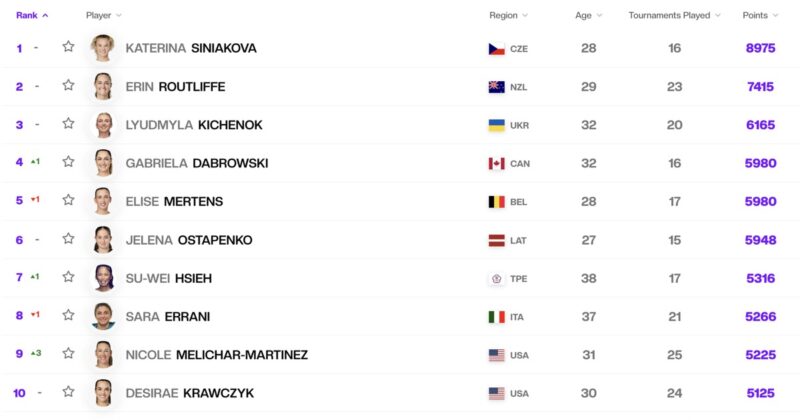Click the star icon beside Gabriela Dabrowski
This screenshot has width=800, height=420.
tap(68, 162)
